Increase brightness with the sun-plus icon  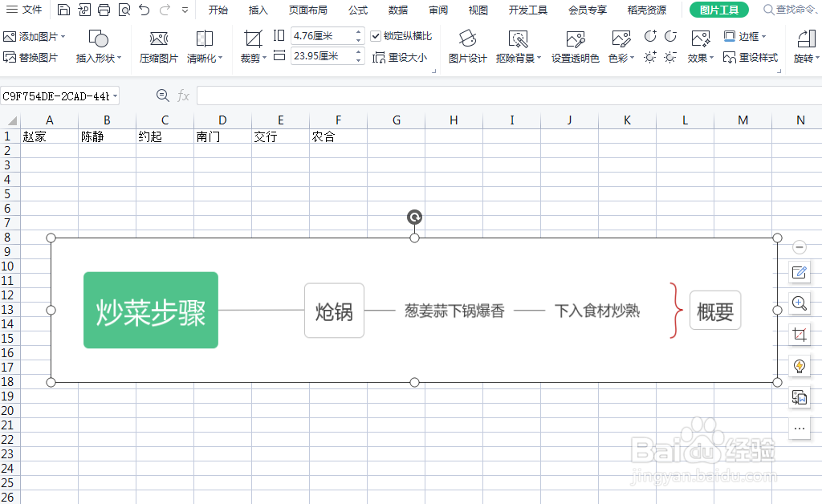pyautogui.click(x=649, y=57)
